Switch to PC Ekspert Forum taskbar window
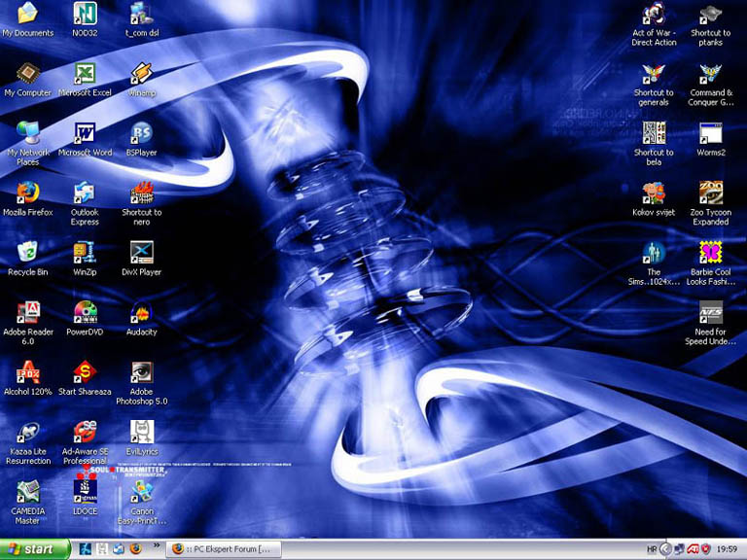This screenshot has height=560, width=747. (226, 549)
